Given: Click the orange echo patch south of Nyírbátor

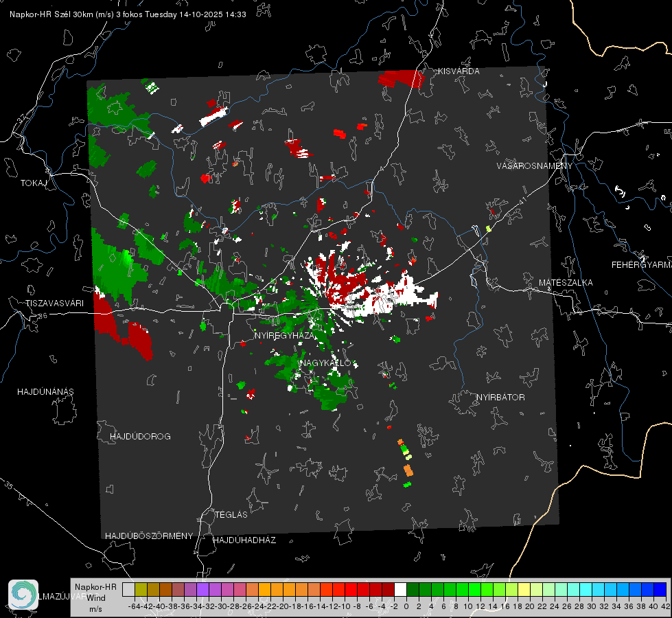Looking at the screenshot, I should point(408,470).
